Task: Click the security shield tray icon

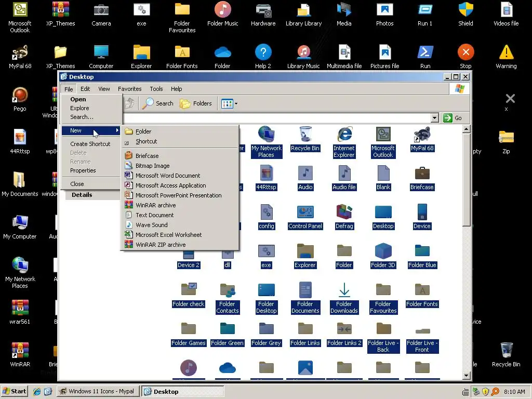Action: 486,392
